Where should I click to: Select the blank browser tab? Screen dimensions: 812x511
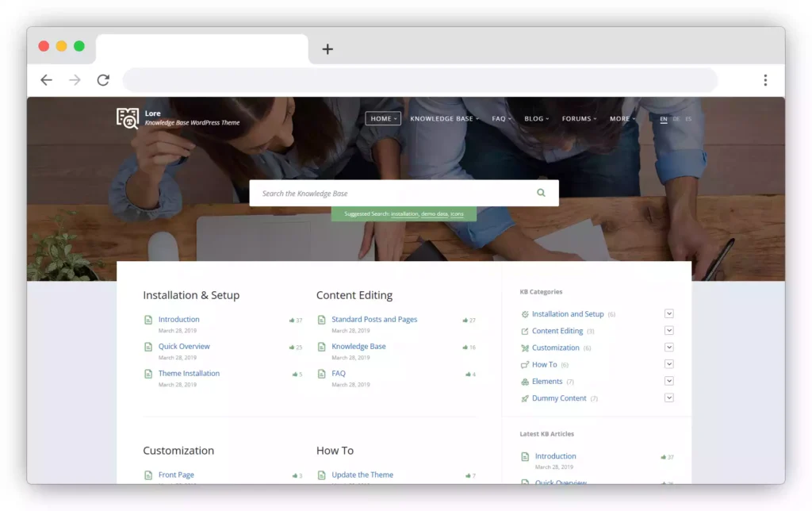point(202,49)
